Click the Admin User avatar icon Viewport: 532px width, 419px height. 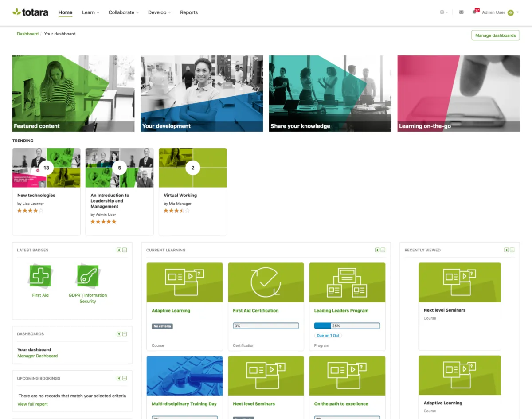511,12
